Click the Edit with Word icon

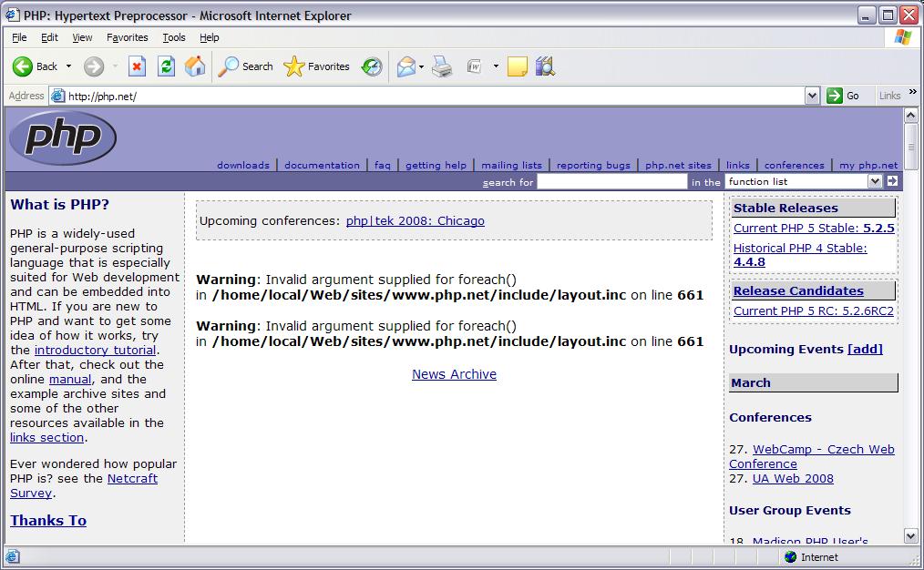(475, 66)
